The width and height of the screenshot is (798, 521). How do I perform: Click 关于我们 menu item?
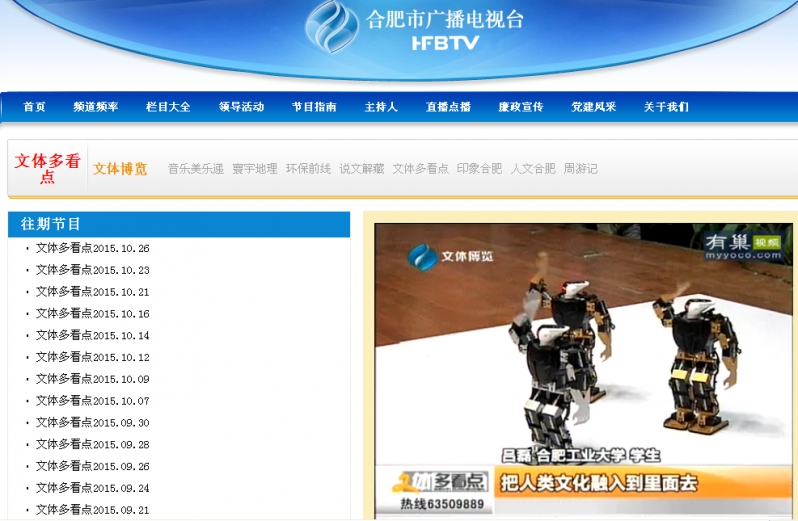click(666, 107)
